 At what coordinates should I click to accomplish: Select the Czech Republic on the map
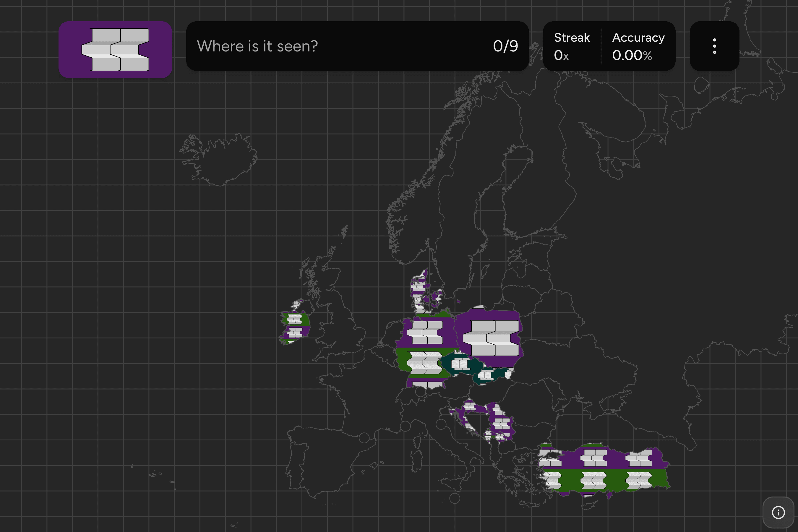point(461,364)
